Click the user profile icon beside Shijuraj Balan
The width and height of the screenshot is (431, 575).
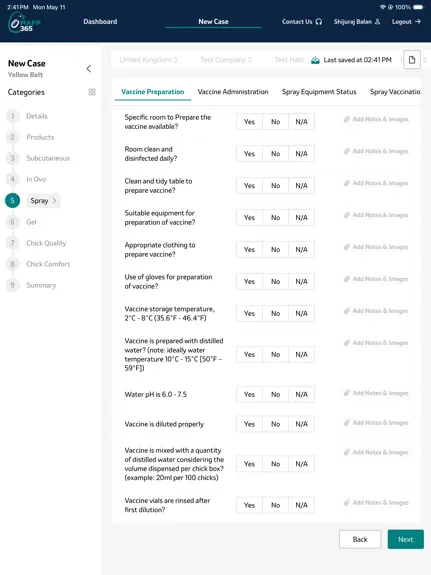pos(377,22)
